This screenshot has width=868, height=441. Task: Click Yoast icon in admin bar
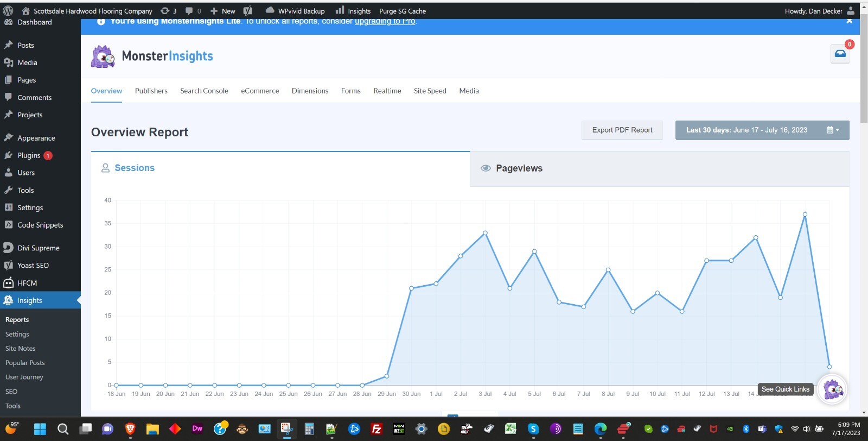pos(248,11)
